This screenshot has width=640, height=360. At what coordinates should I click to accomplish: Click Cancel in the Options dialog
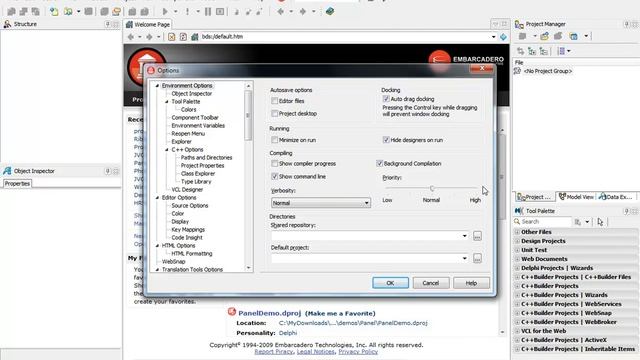[431, 283]
